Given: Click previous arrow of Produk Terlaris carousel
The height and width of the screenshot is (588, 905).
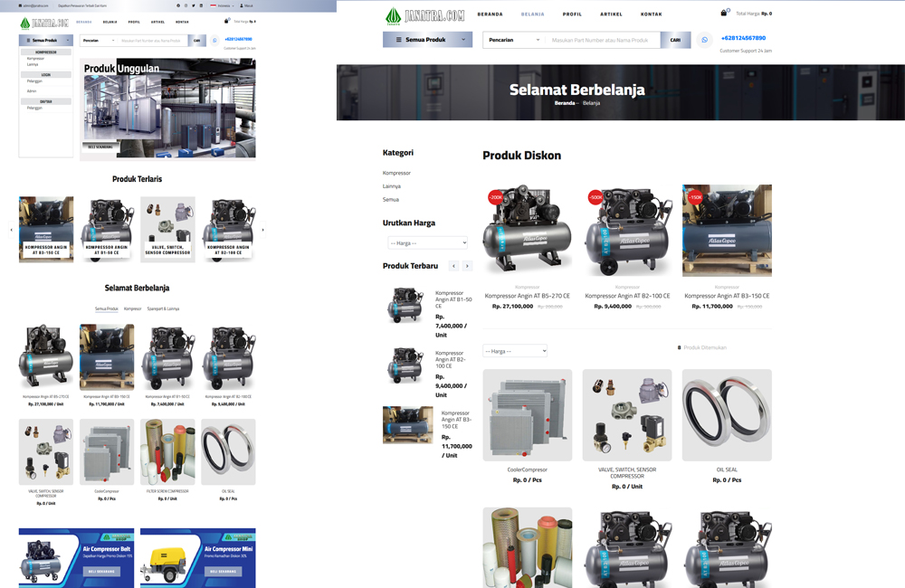Looking at the screenshot, I should [x=11, y=230].
